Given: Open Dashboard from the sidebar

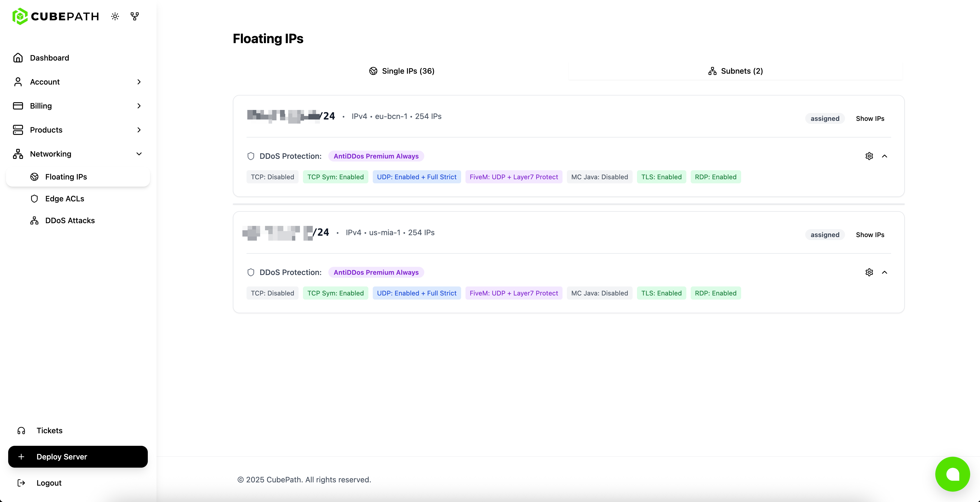Looking at the screenshot, I should coord(49,58).
